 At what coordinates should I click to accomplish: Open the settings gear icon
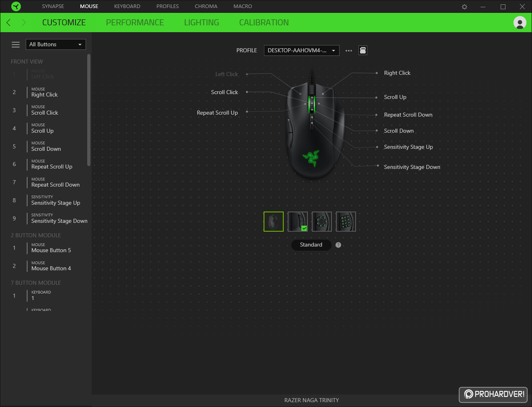pyautogui.click(x=464, y=7)
